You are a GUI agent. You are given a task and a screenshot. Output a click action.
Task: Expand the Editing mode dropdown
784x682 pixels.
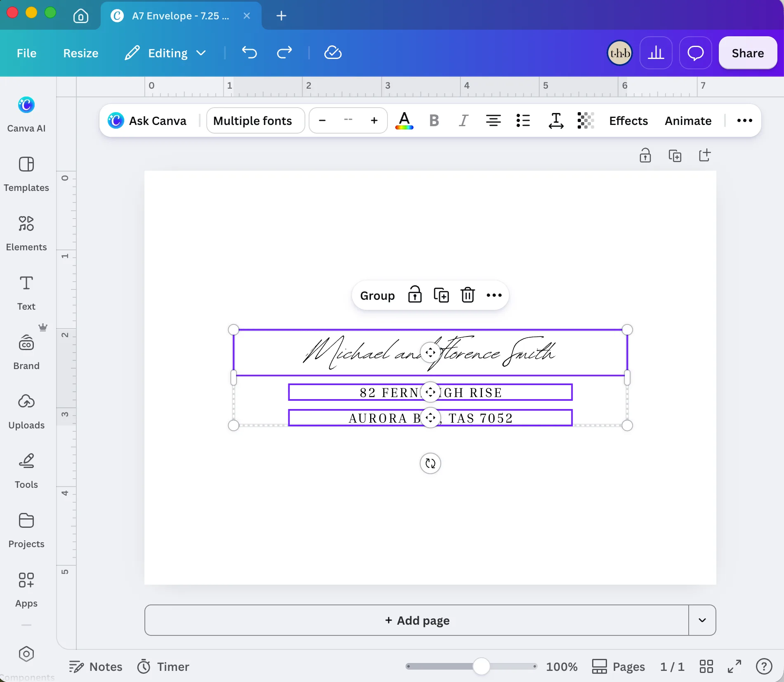[165, 53]
